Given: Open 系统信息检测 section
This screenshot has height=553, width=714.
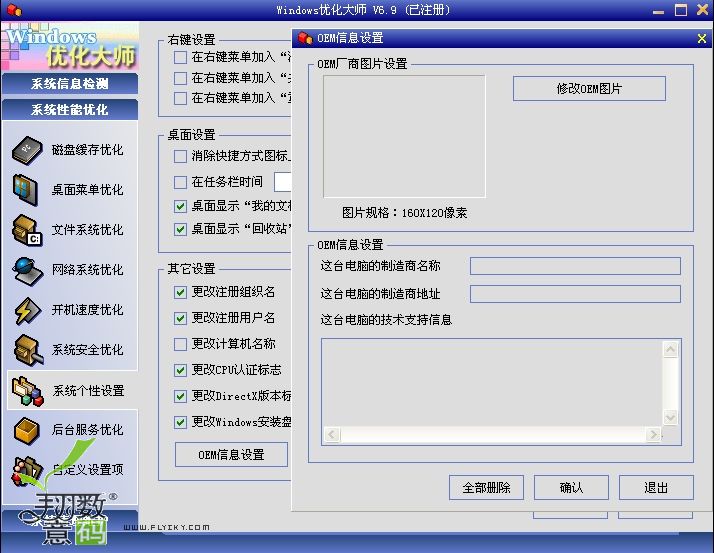Looking at the screenshot, I should click(x=70, y=83).
